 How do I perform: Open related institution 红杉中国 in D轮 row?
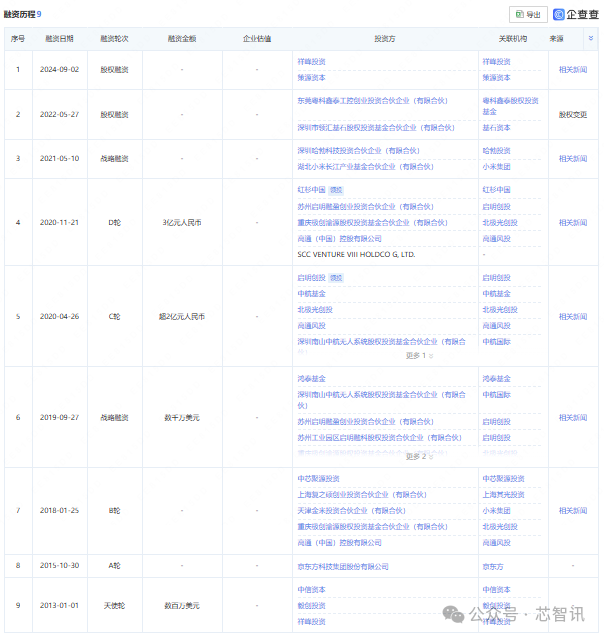[496, 190]
